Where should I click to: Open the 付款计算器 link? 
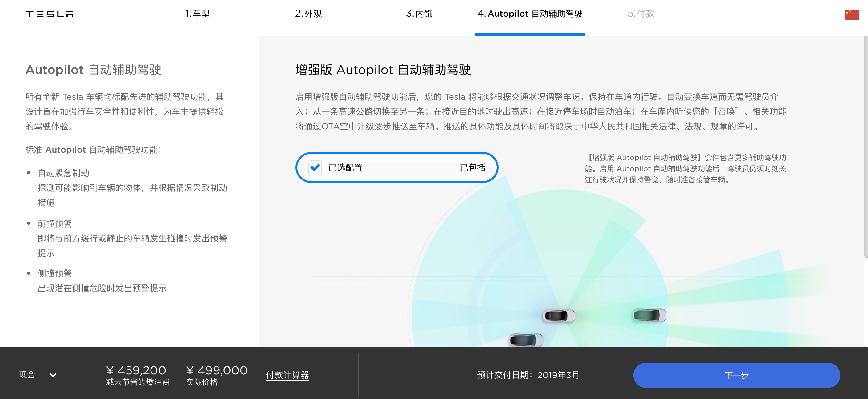[287, 375]
